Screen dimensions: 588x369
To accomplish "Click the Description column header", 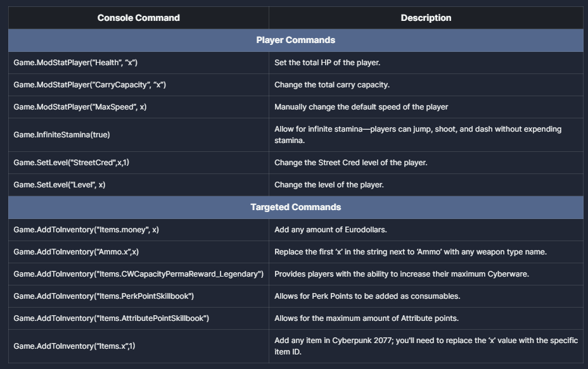I will pyautogui.click(x=426, y=18).
